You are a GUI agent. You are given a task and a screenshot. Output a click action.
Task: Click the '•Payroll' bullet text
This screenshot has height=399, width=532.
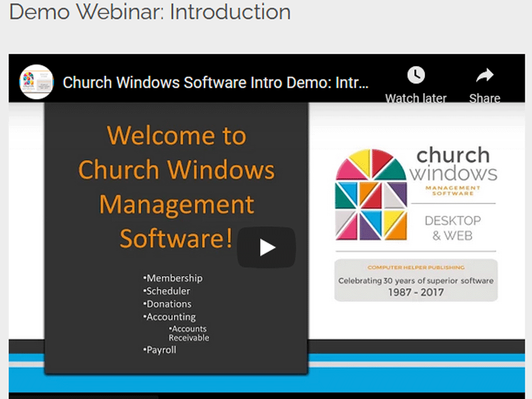click(160, 350)
